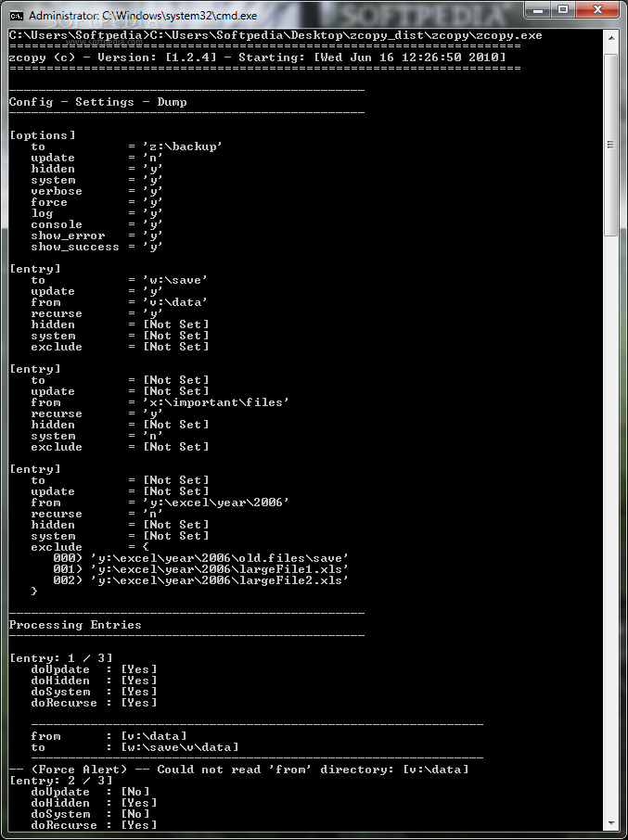
Task: Click the vertical scrollbar thumb
Action: [x=611, y=144]
